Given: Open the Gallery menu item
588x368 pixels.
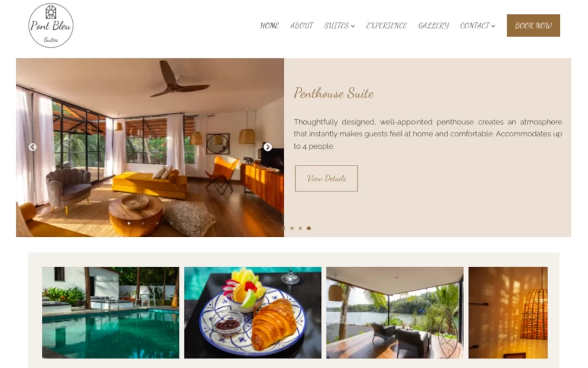Looking at the screenshot, I should [x=434, y=25].
